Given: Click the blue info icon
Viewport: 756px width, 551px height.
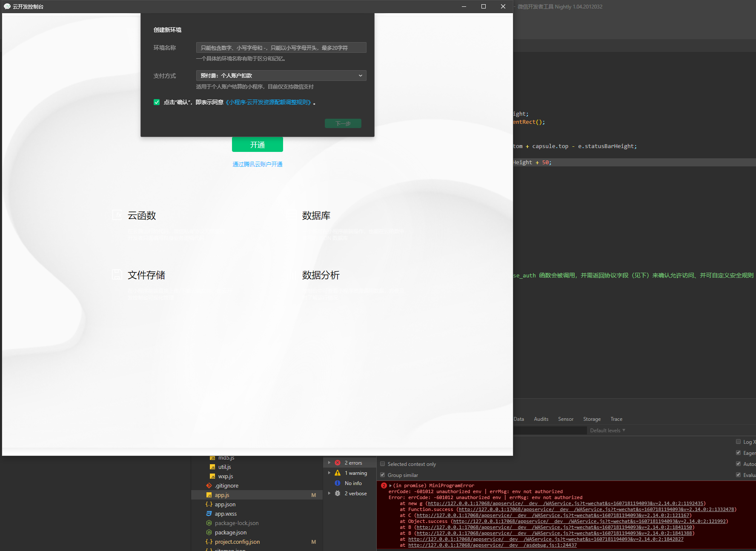Looking at the screenshot, I should click(x=338, y=483).
